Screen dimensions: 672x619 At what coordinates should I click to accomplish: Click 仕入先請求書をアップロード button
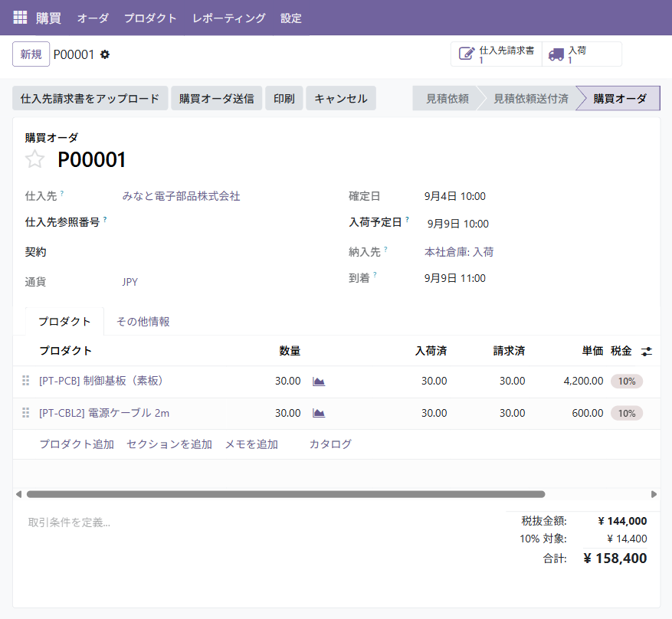click(x=90, y=99)
